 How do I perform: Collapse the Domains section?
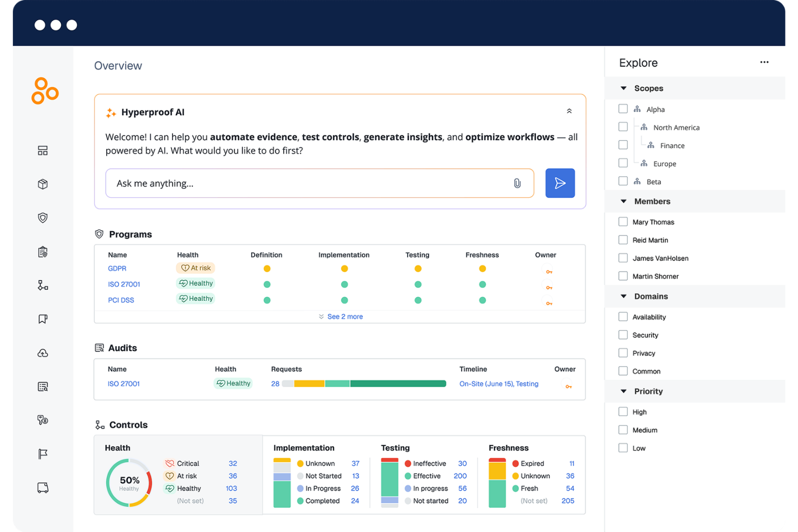click(623, 296)
